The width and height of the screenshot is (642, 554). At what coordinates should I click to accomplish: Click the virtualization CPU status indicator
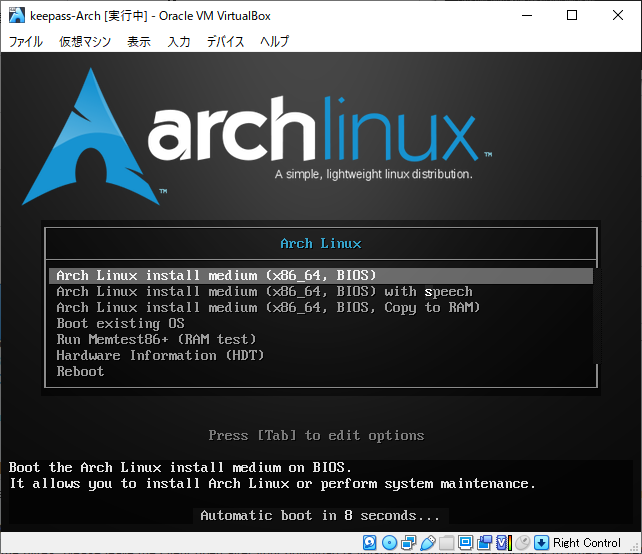click(x=503, y=543)
